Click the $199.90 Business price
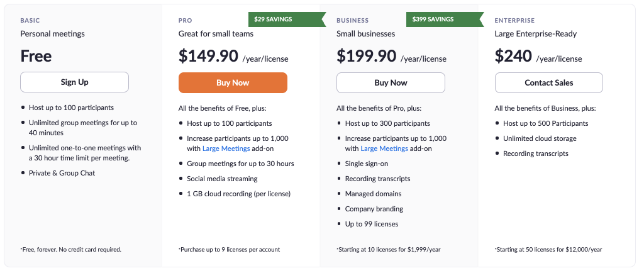Screen dimensions: 644x273 point(367,56)
